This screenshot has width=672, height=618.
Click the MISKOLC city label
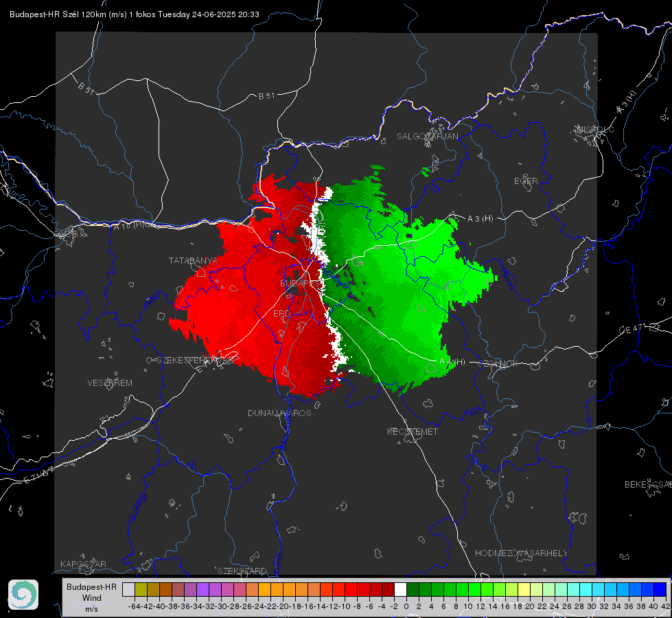pos(595,129)
